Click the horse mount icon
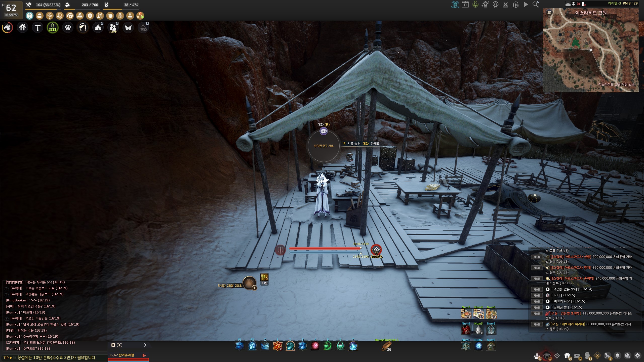The image size is (644, 362). tap(7, 27)
